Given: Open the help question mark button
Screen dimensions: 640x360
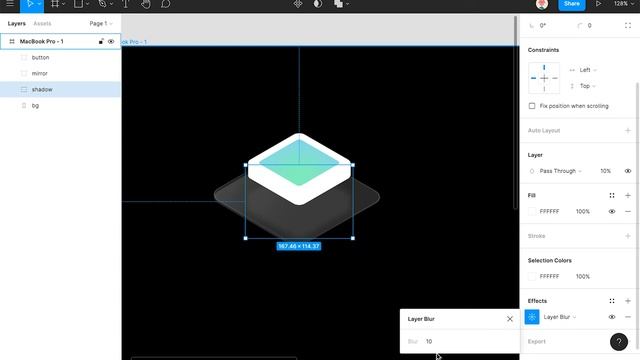Looking at the screenshot, I should point(619,342).
